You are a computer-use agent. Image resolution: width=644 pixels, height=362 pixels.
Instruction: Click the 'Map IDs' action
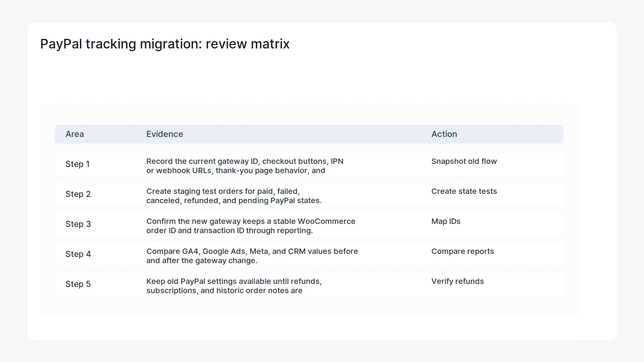(x=446, y=221)
